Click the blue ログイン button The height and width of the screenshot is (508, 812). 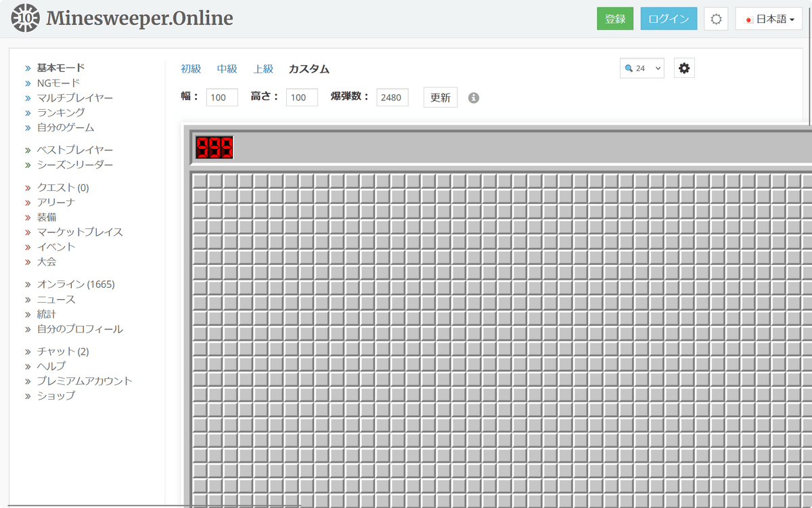tap(669, 19)
